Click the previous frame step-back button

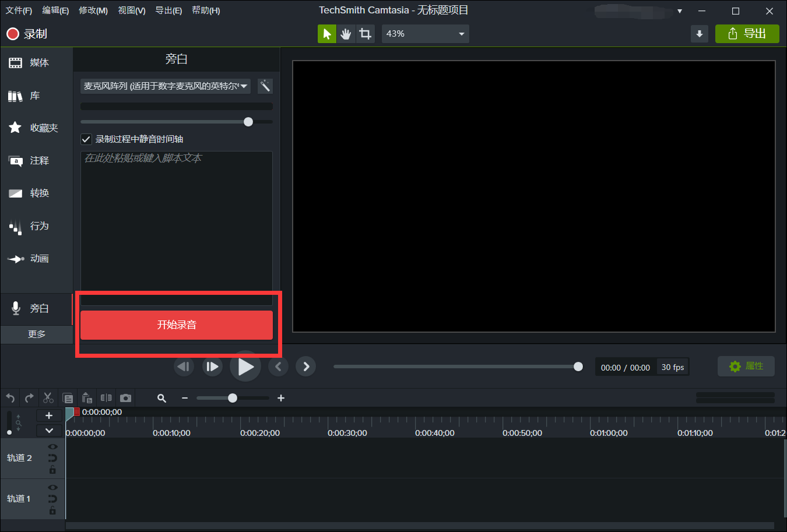pos(184,367)
